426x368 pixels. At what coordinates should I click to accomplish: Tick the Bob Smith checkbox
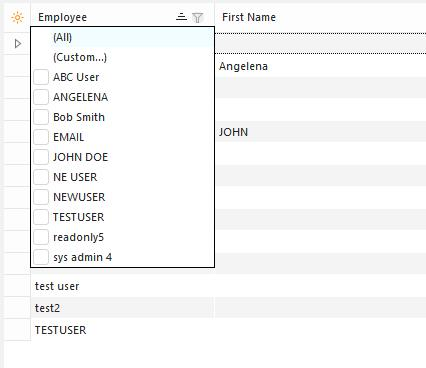pos(41,117)
